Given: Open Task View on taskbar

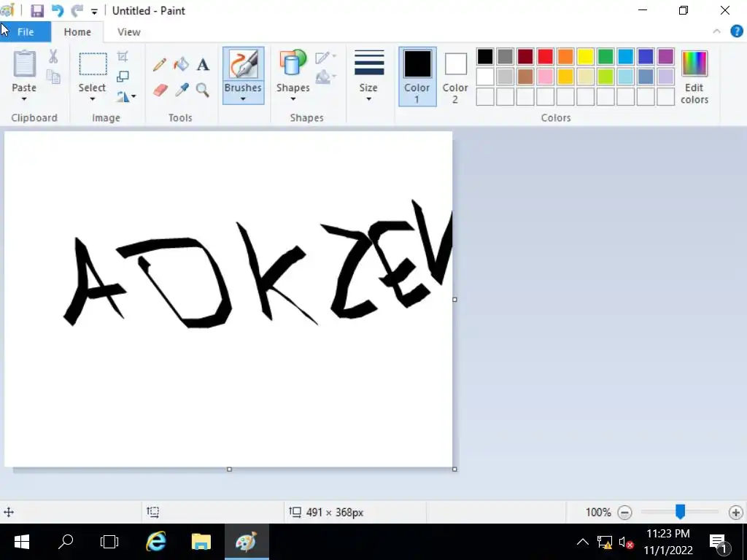Looking at the screenshot, I should coord(109,542).
